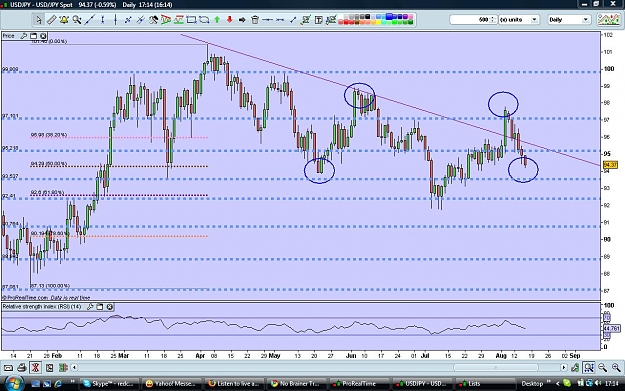Insert a red down arrow
This screenshot has height=391, width=625.
[x=230, y=20]
